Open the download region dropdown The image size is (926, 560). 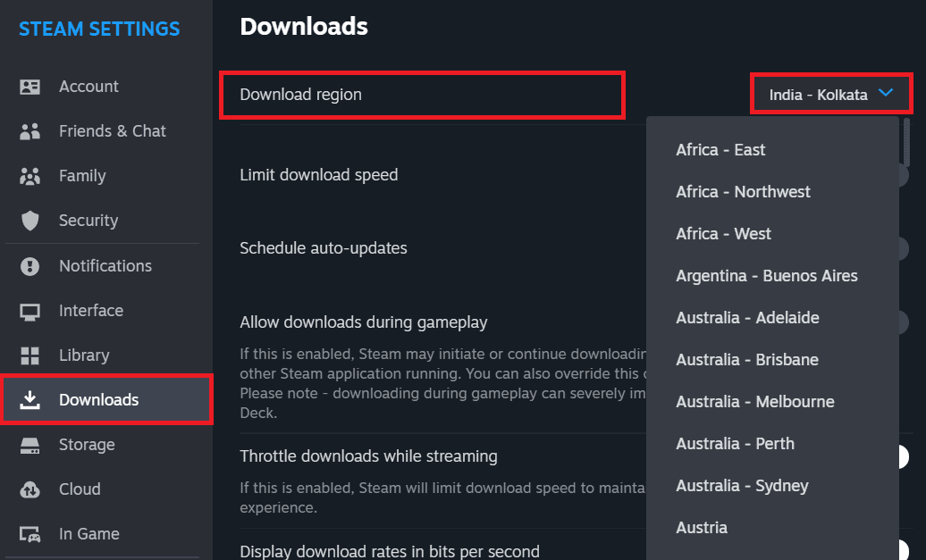coord(830,93)
